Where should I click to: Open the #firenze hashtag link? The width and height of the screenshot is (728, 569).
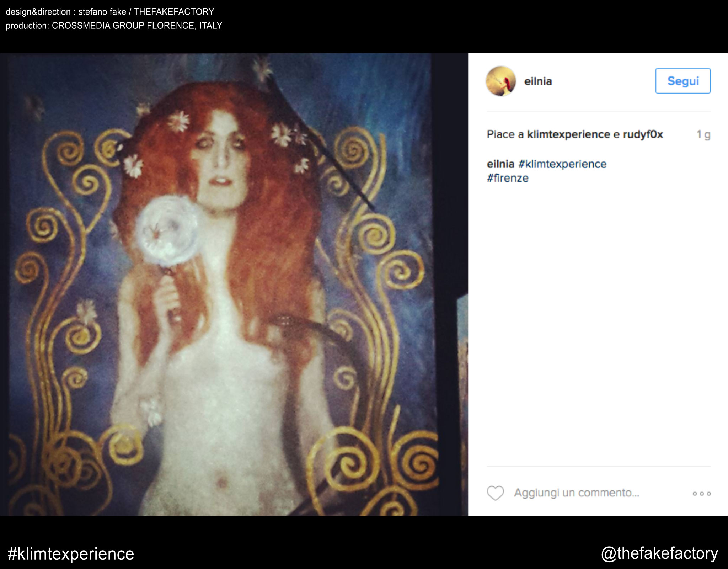(x=508, y=178)
